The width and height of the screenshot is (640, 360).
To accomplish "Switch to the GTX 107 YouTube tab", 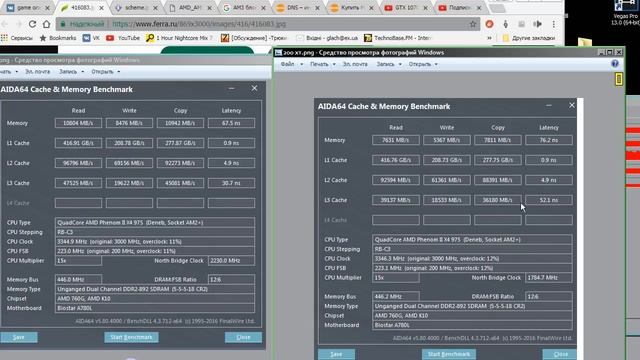I will point(406,7).
